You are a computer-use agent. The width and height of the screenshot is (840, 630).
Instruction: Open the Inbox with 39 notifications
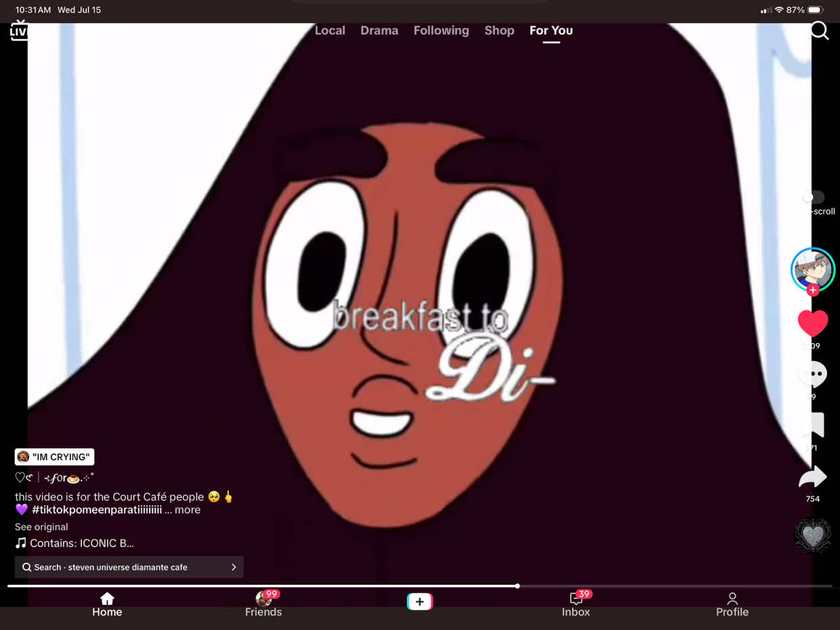click(576, 604)
